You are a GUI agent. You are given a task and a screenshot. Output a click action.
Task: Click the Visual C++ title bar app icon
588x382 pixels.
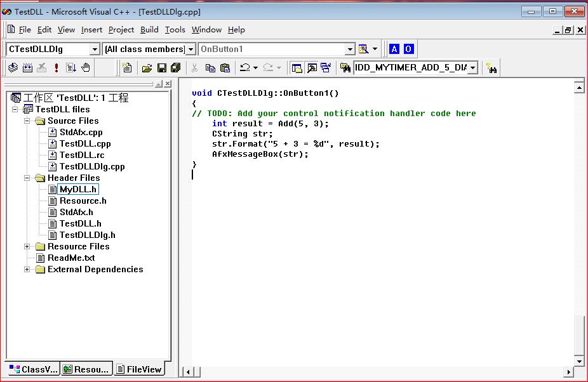pos(7,11)
